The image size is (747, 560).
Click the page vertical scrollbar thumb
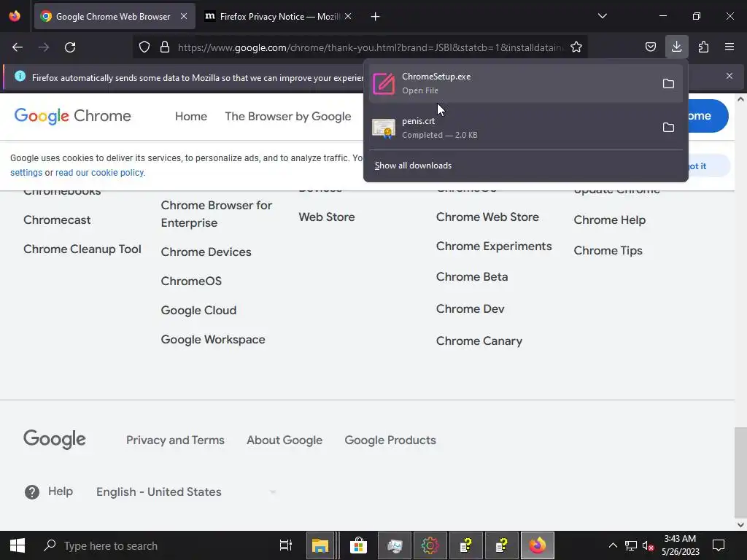point(740,472)
